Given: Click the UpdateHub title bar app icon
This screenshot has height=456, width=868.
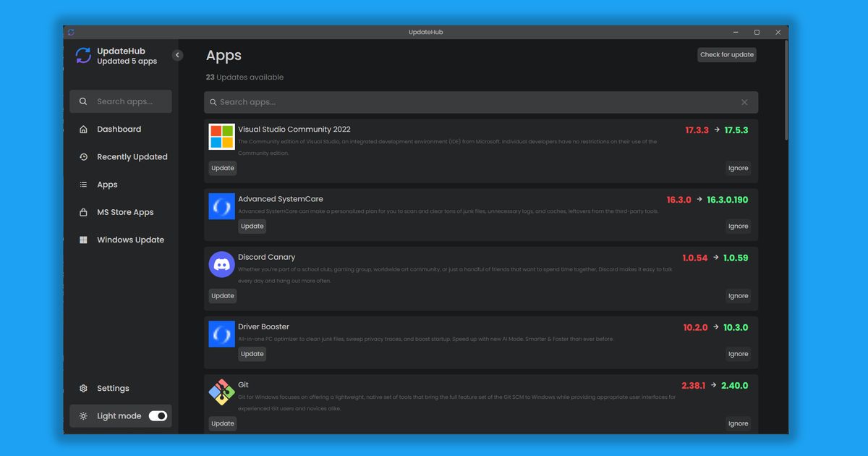Looking at the screenshot, I should tap(71, 32).
